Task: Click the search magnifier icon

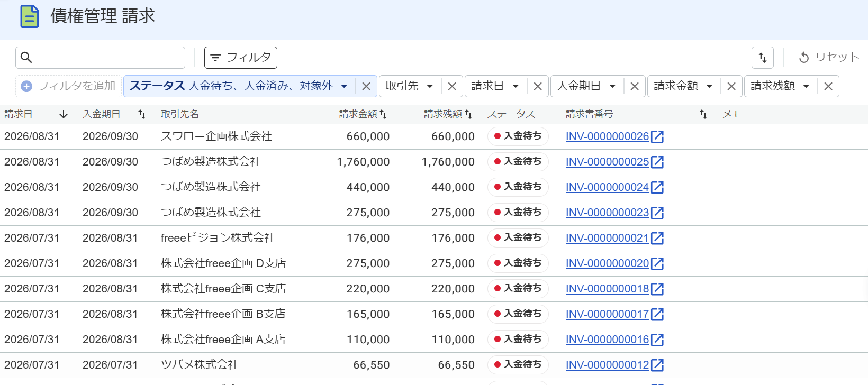Action: [x=26, y=57]
